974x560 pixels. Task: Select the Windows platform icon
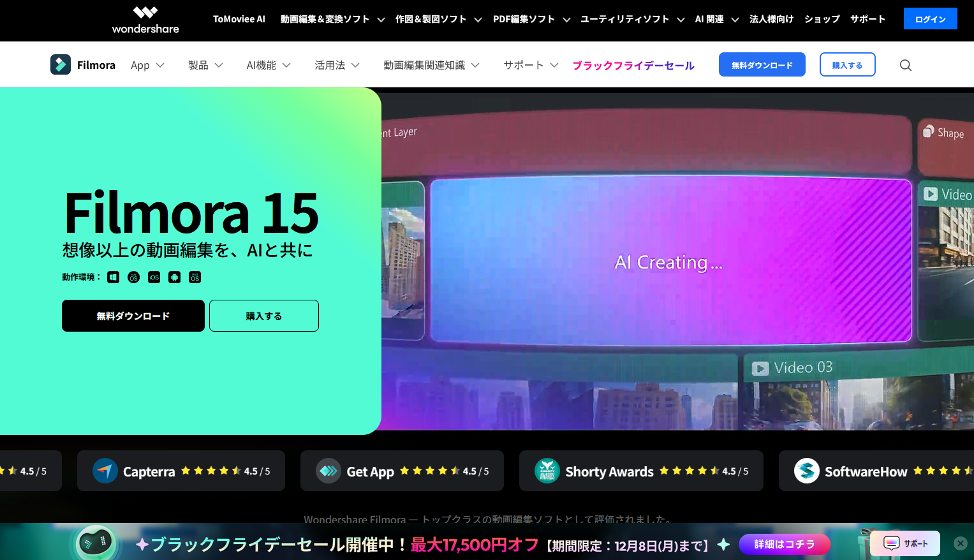(x=113, y=277)
